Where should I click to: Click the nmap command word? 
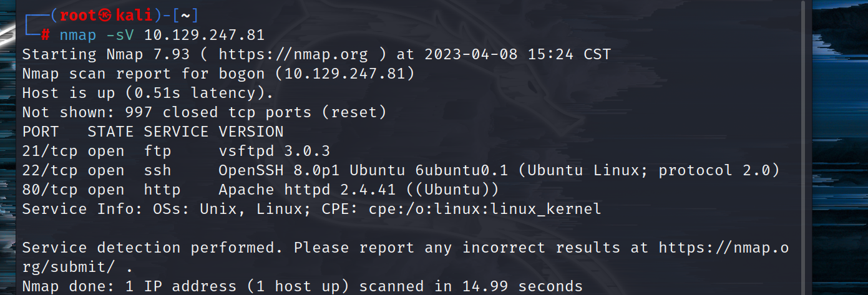click(78, 35)
